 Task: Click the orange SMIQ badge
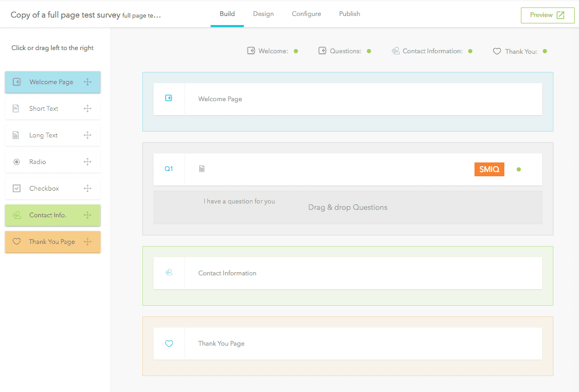[489, 169]
